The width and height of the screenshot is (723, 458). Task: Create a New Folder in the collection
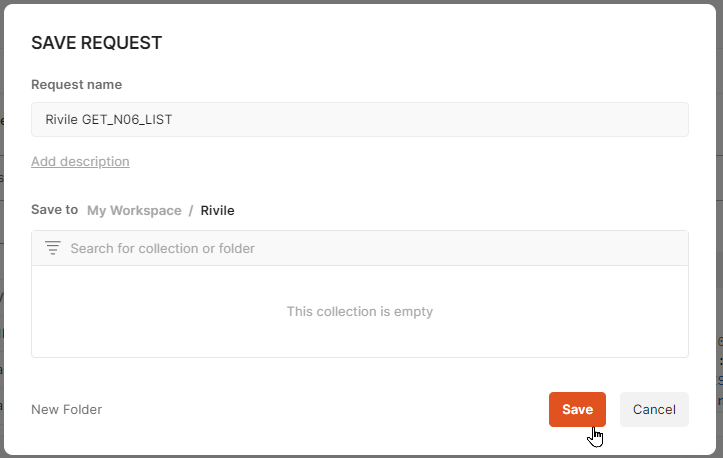pos(66,409)
